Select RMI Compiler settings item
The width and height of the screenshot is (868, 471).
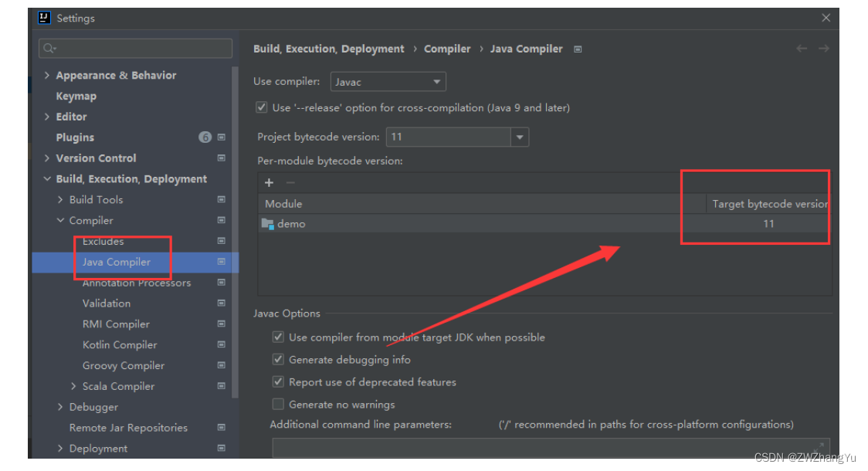116,324
